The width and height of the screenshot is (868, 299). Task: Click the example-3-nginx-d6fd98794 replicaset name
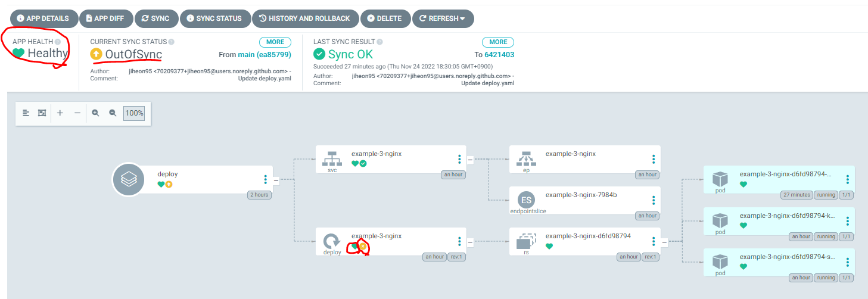[588, 236]
